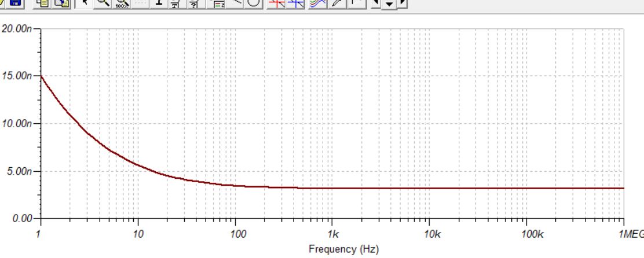
Task: Click the left arrow toolbar button
Action: coord(376,3)
